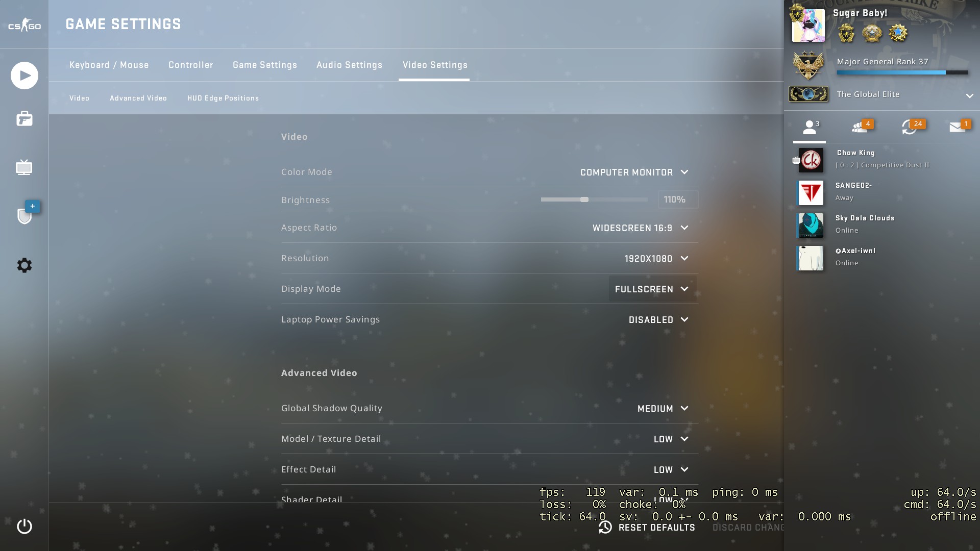Expand The Global Elite rank chevron
The image size is (980, 551).
[x=969, y=95]
